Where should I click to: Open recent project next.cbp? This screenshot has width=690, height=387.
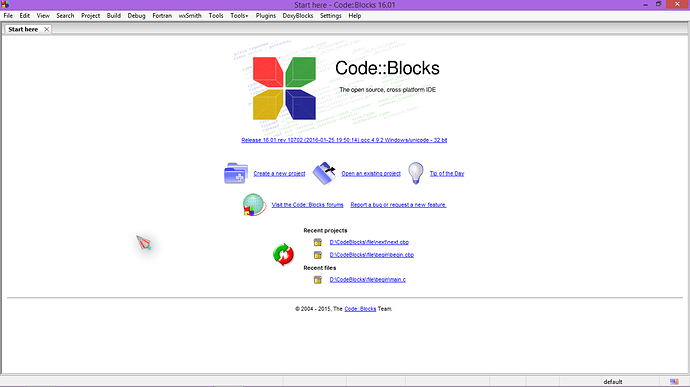(369, 242)
